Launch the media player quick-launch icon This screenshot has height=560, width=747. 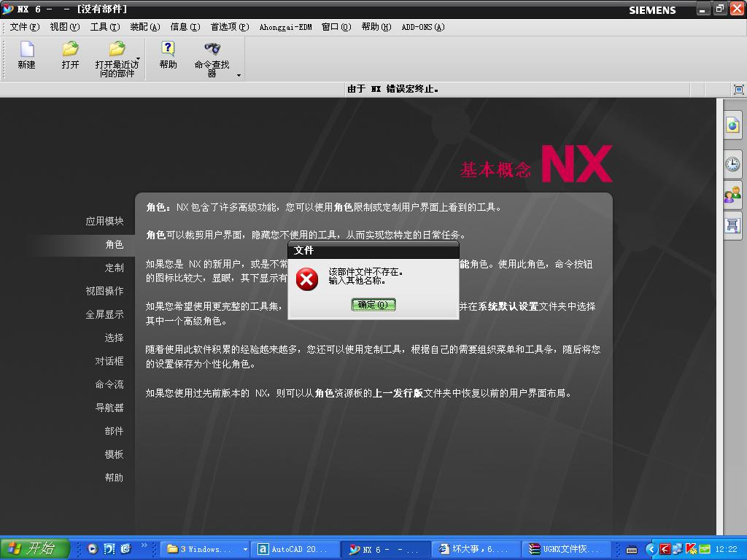coord(93,549)
